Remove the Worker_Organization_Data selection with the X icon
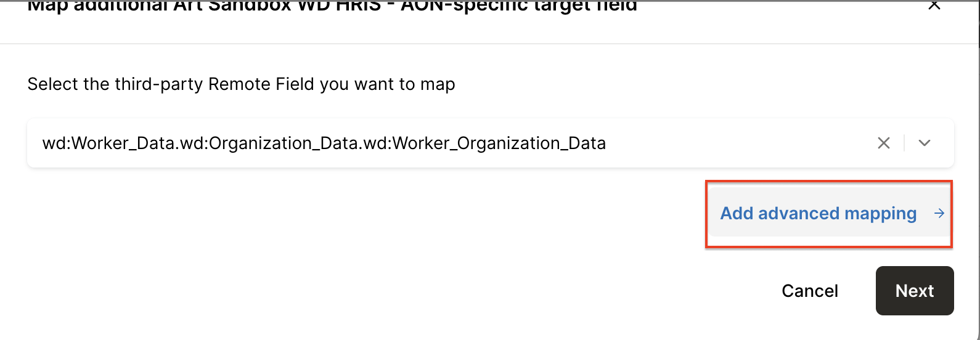980x340 pixels. [x=883, y=143]
